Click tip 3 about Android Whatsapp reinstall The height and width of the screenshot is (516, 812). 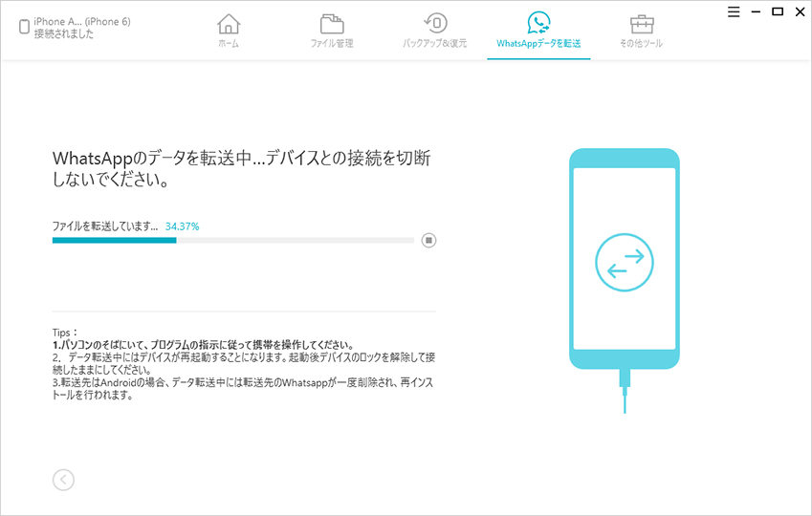point(242,389)
